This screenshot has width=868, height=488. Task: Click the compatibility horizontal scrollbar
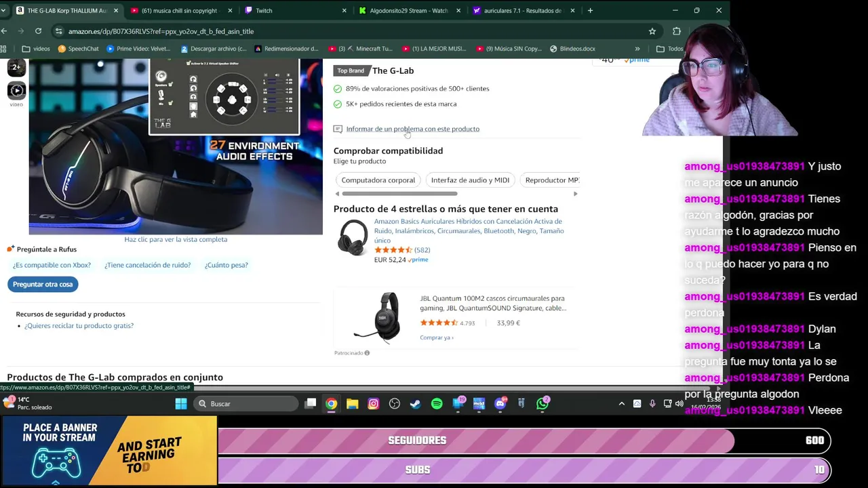tap(399, 194)
